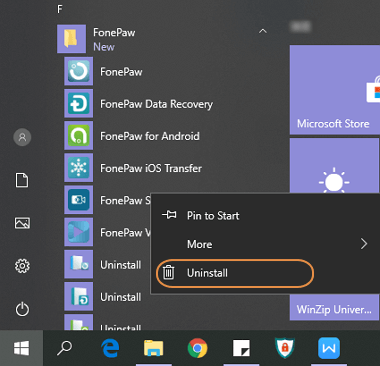
Task: Open Settings gear in the sidebar
Action: coord(22,266)
